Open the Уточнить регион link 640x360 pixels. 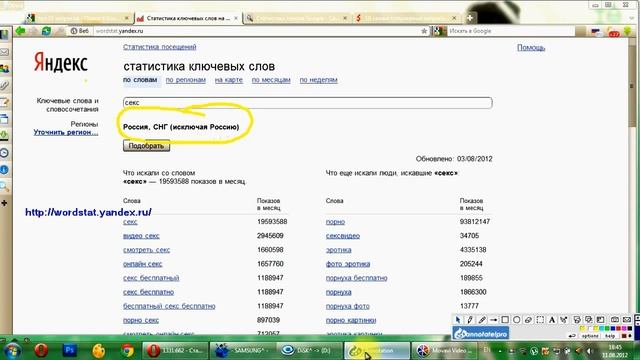coord(66,132)
